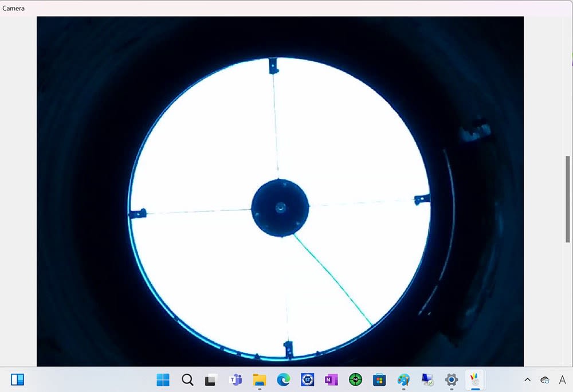
Task: Launch OneNote from the taskbar
Action: pyautogui.click(x=331, y=380)
